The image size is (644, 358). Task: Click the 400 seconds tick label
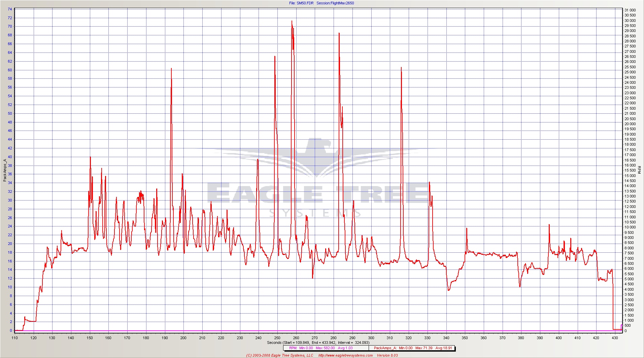(558, 338)
